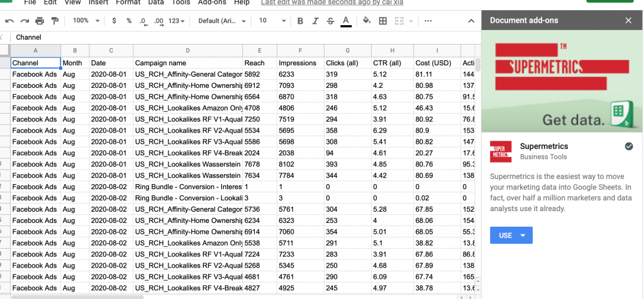This screenshot has height=299, width=644.
Task: Open the Tools menu
Action: coord(180,3)
